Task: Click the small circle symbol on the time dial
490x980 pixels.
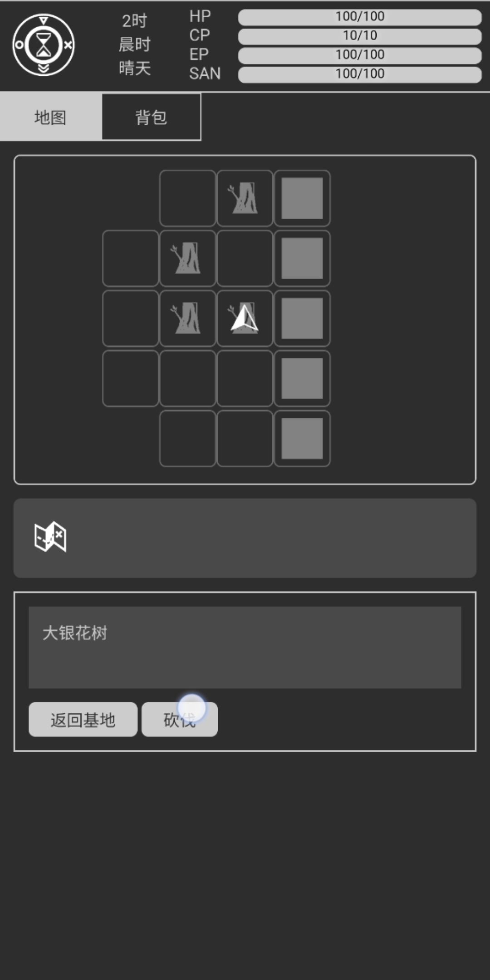Action: coord(19,45)
